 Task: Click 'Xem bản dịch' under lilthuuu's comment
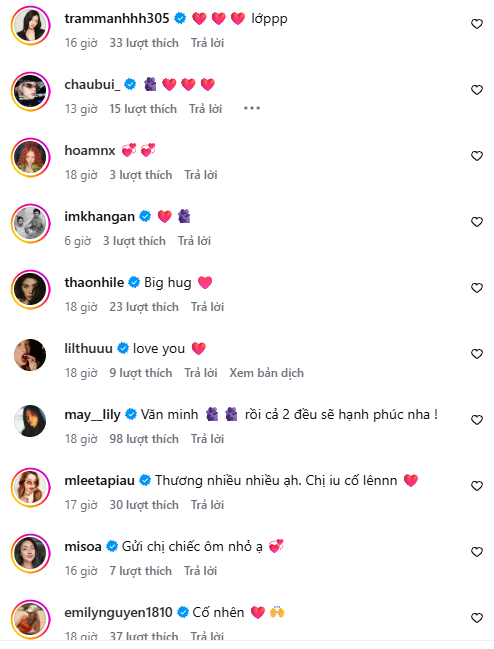point(266,373)
